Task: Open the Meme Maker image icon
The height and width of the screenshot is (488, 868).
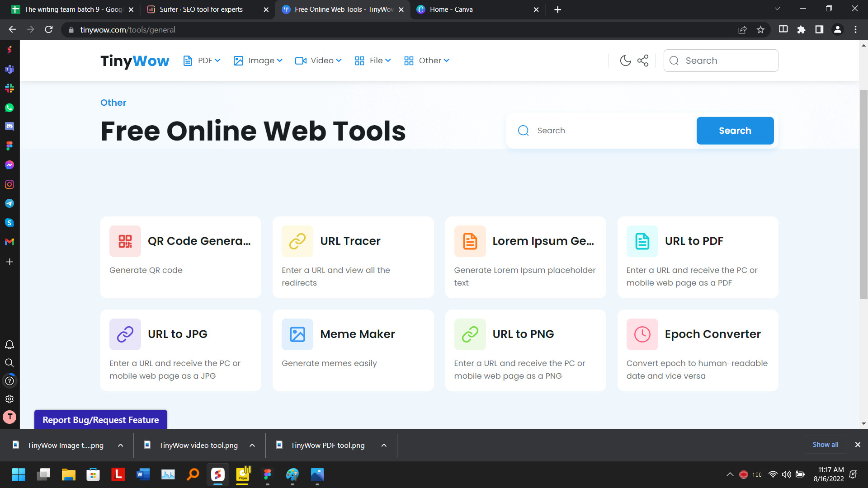Action: click(297, 334)
